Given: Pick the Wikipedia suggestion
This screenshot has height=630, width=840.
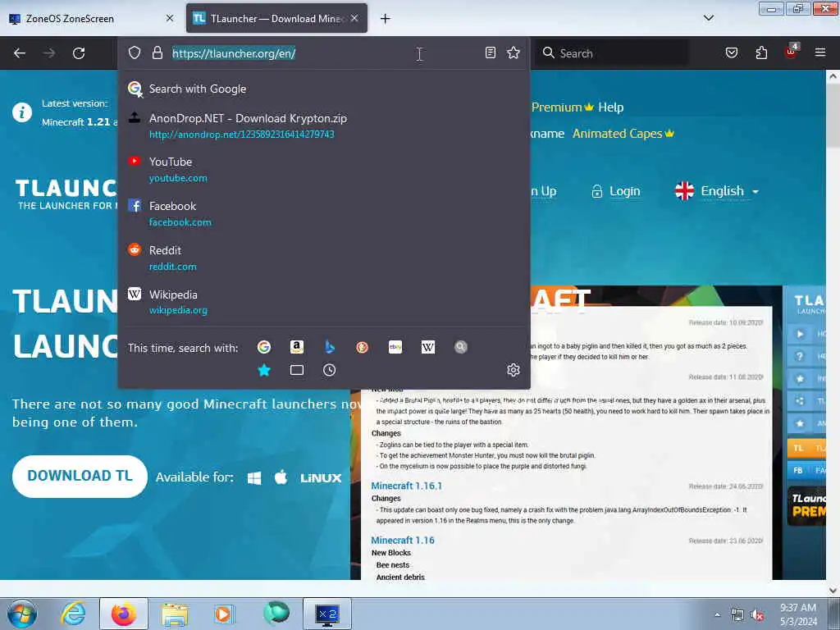Looking at the screenshot, I should point(324,302).
